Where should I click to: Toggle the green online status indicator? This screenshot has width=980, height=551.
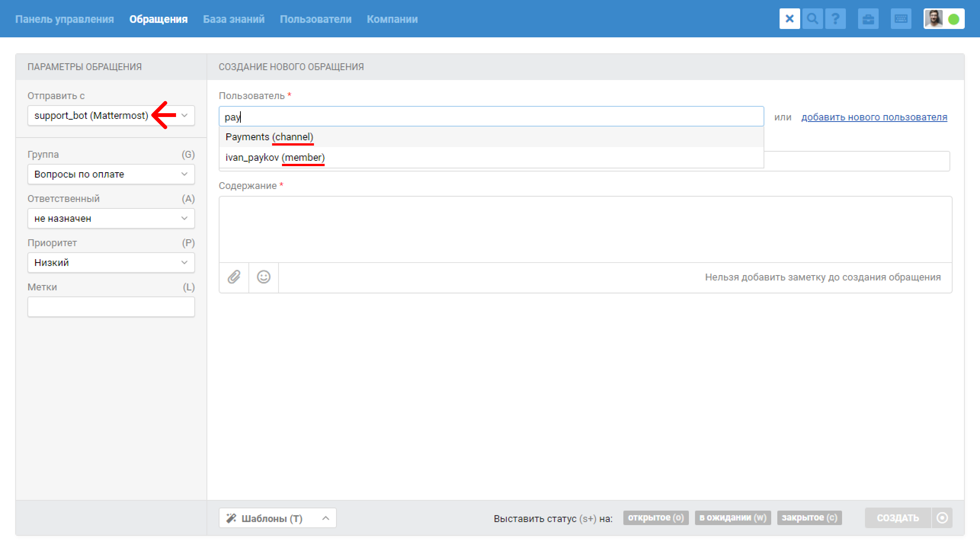click(953, 19)
